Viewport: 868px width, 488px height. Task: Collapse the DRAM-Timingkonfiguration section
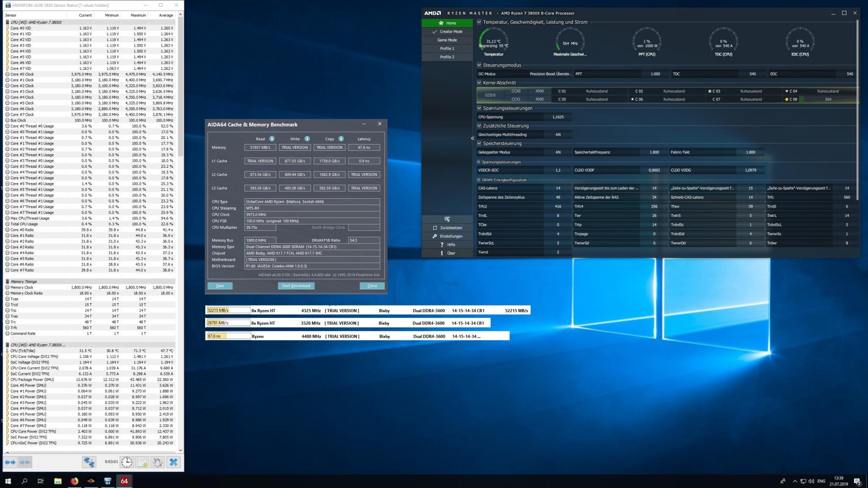pos(479,180)
